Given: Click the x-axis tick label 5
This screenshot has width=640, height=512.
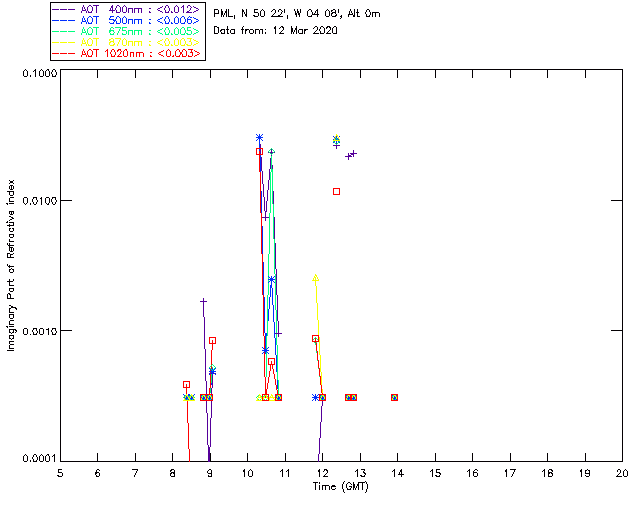Looking at the screenshot, I should 60,473.
